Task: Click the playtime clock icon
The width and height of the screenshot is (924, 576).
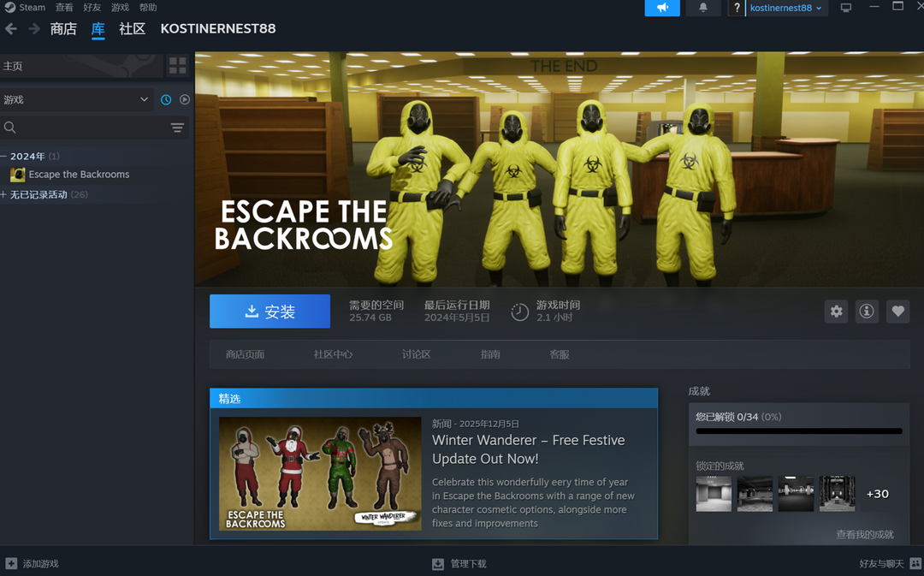Action: pyautogui.click(x=520, y=312)
